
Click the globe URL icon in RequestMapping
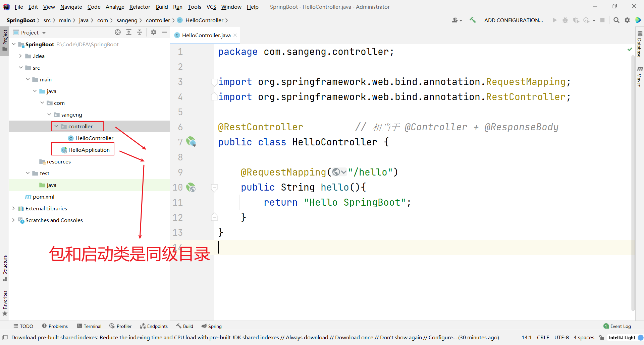339,172
